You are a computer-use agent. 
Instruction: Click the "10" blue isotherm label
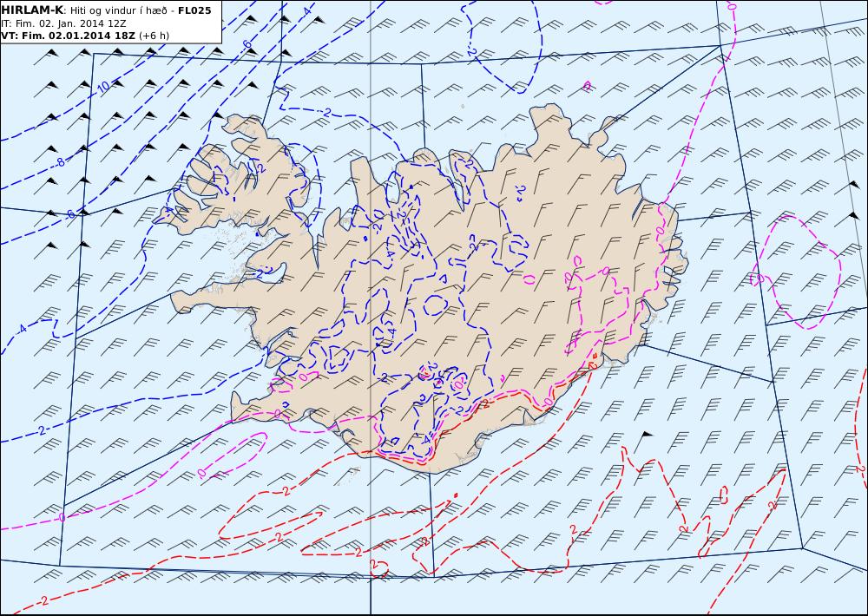point(103,87)
